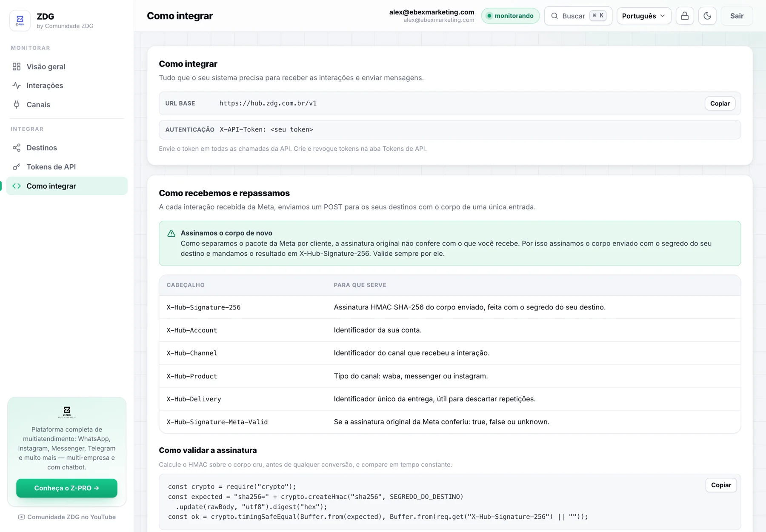This screenshot has width=766, height=532.
Task: Click the ZDG logo icon in sidebar
Action: (20, 20)
